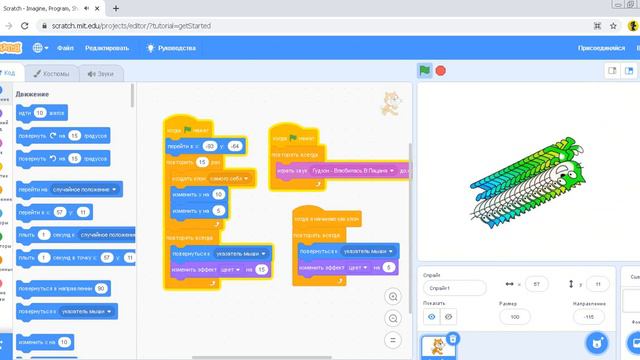This screenshot has height=360, width=640.
Task: Stop the project with the red stop button
Action: click(x=440, y=71)
